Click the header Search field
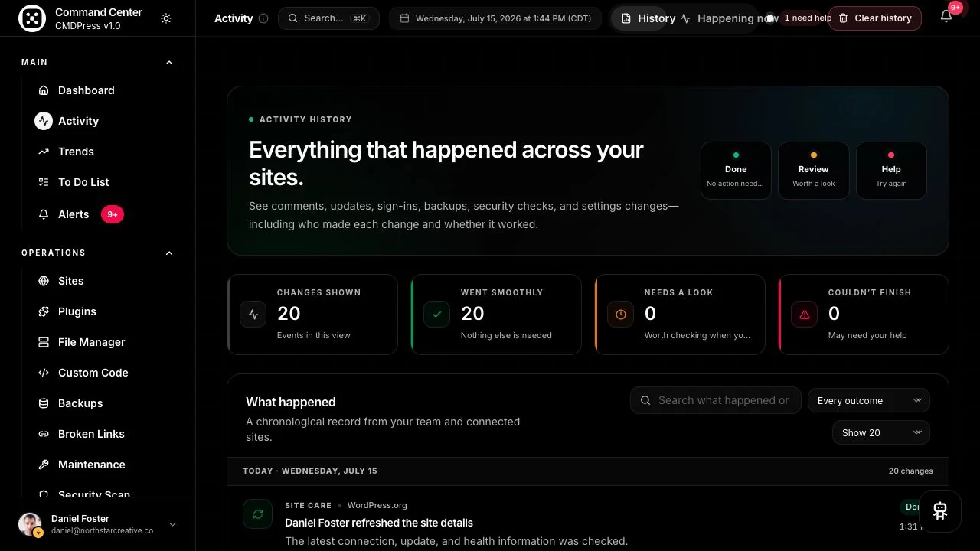Image resolution: width=980 pixels, height=551 pixels. 328,18
